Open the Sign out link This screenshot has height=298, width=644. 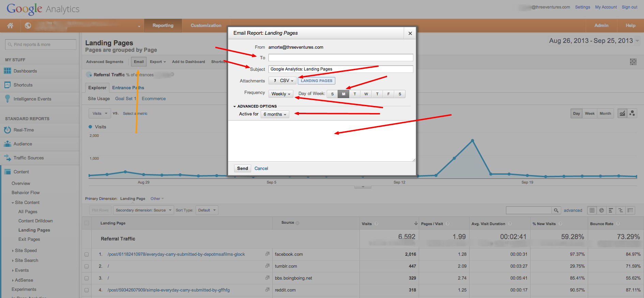point(629,7)
